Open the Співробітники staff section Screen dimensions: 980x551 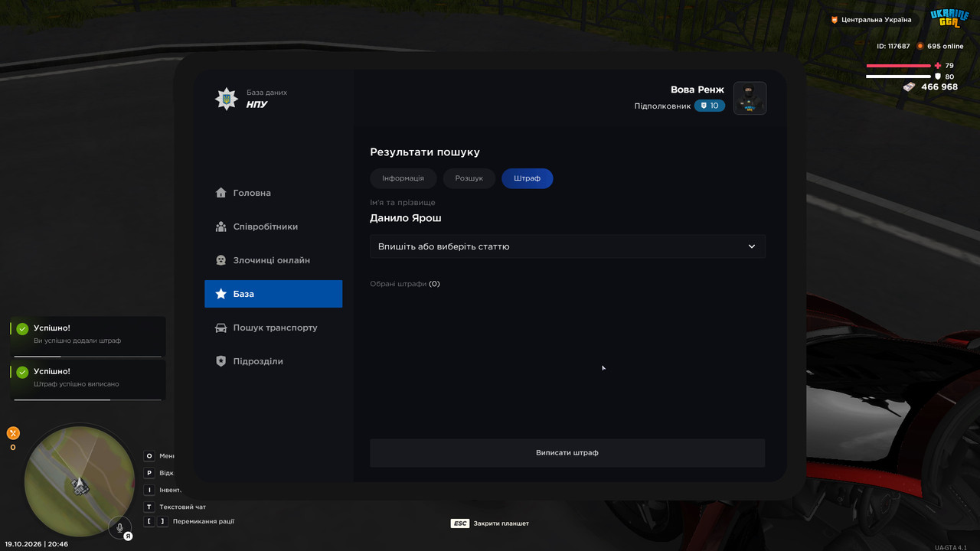[x=273, y=227]
